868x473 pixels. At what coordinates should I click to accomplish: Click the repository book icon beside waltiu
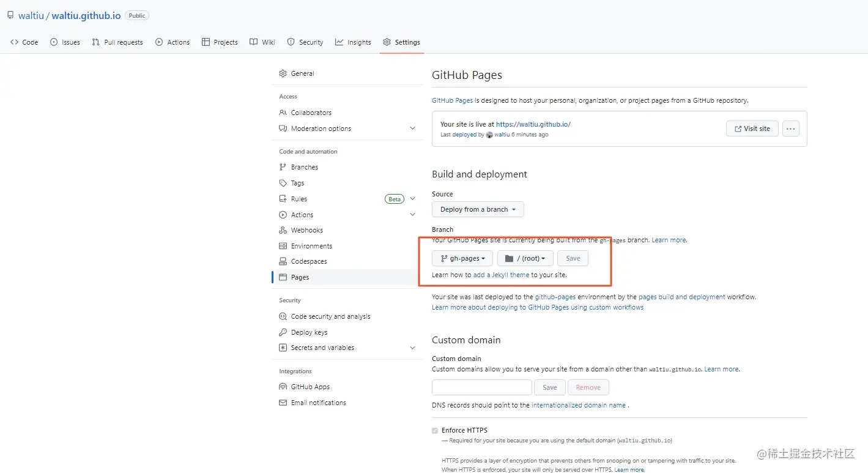(x=10, y=15)
